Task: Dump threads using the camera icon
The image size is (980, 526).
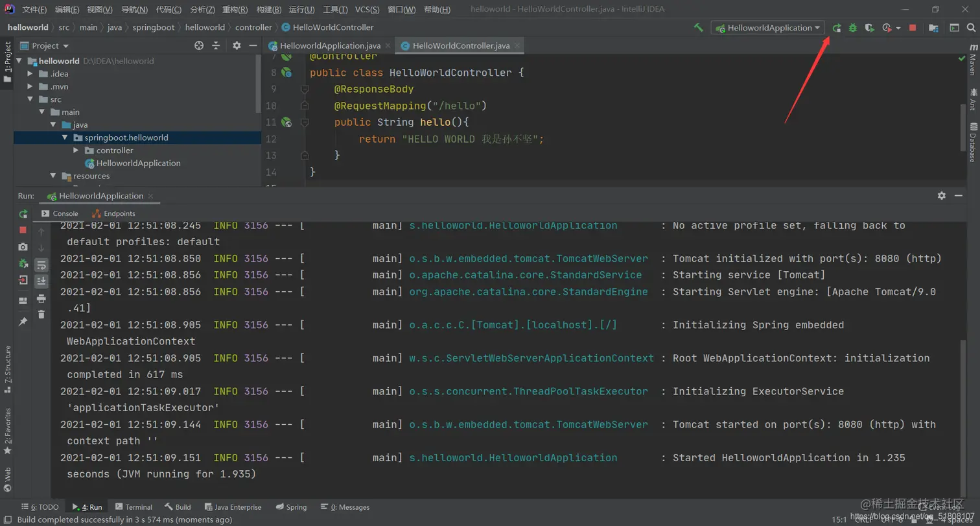Action: tap(23, 247)
